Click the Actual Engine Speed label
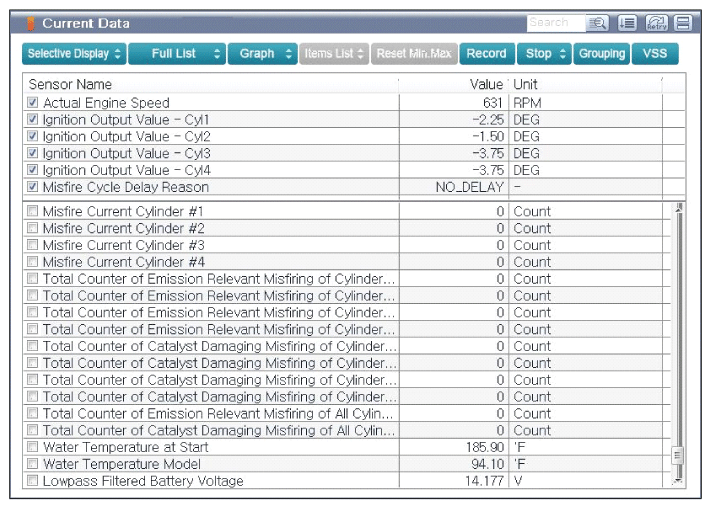Screen dimensions: 711x509 106,103
